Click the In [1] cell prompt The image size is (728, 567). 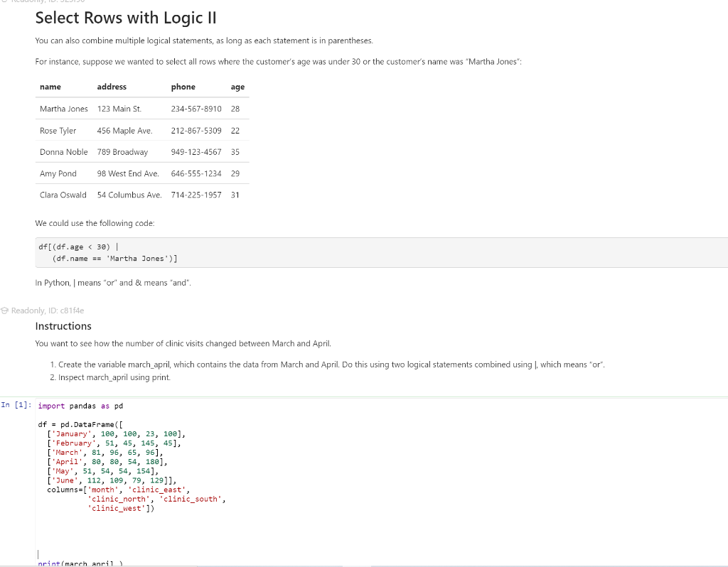point(16,405)
